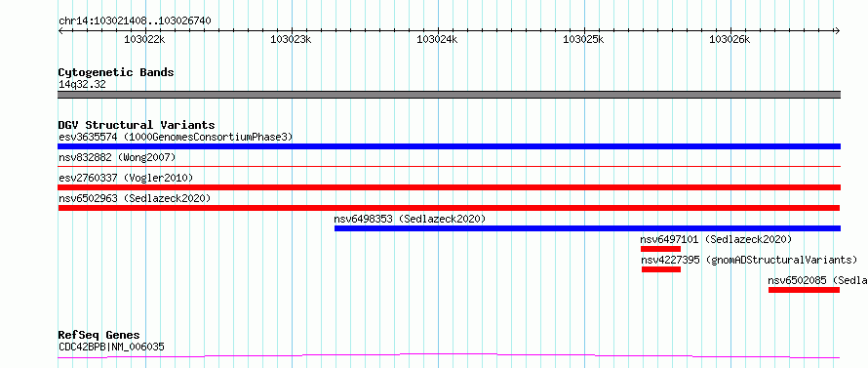868x368 pixels.
Task: Open nsv6502085 label text
Action: 817,280
